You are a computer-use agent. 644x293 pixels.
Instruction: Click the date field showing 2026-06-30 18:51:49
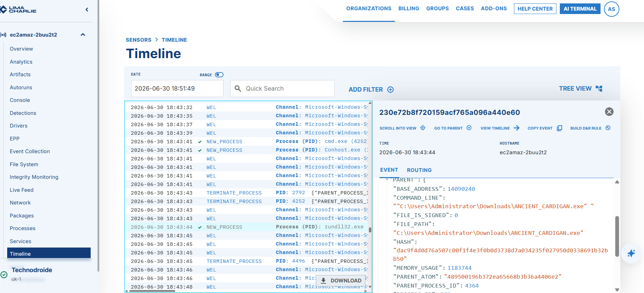pos(177,89)
